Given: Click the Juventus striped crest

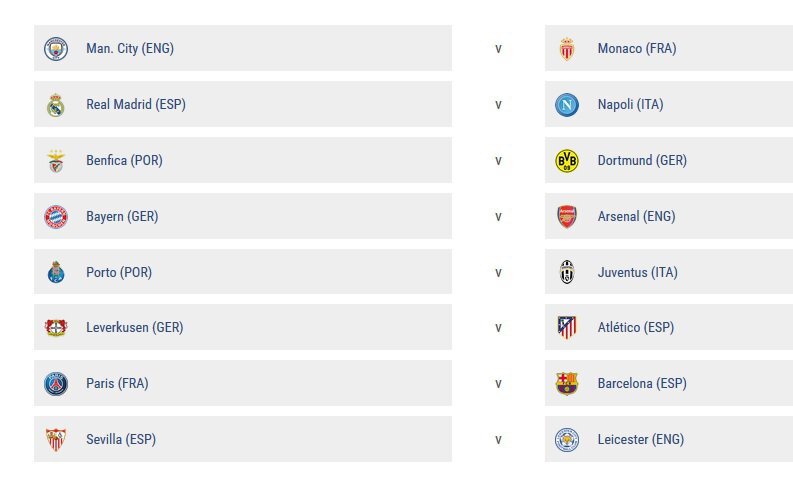Looking at the screenshot, I should (x=567, y=272).
